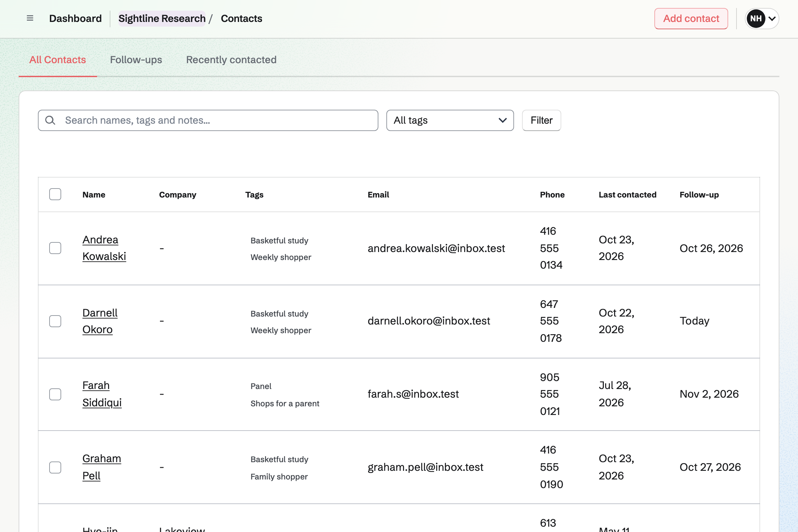
Task: Open Farah Siddiqui's contact page
Action: click(102, 394)
